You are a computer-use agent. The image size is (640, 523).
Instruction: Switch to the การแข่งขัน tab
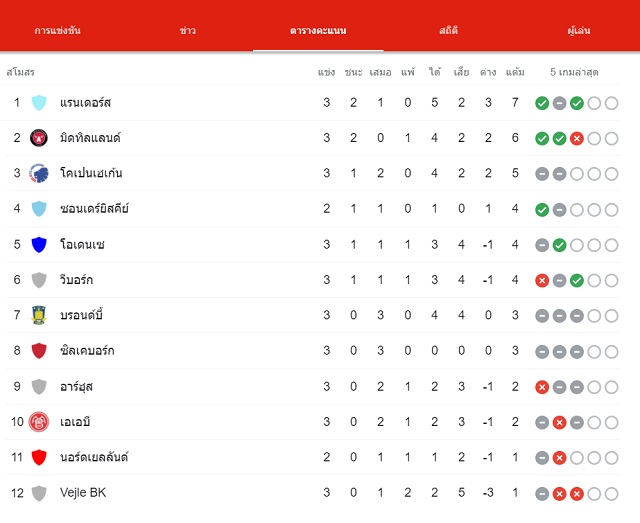click(x=58, y=31)
